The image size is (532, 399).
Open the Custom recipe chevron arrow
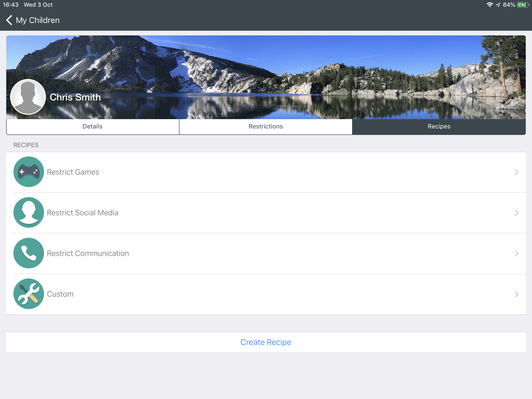(516, 294)
